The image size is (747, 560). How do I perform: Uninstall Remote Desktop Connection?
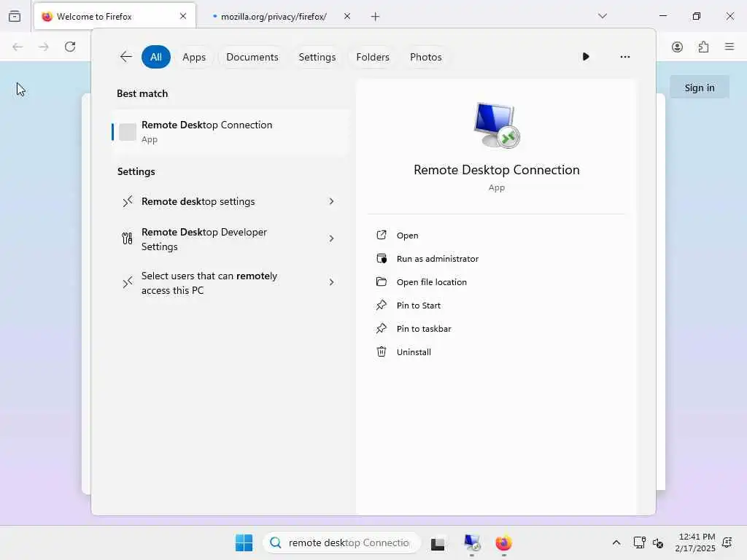495,352
